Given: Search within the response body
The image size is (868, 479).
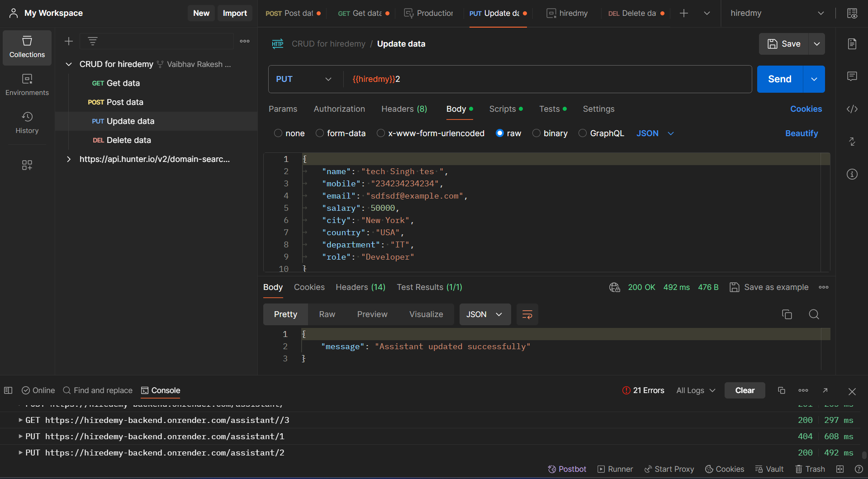Looking at the screenshot, I should (x=814, y=314).
